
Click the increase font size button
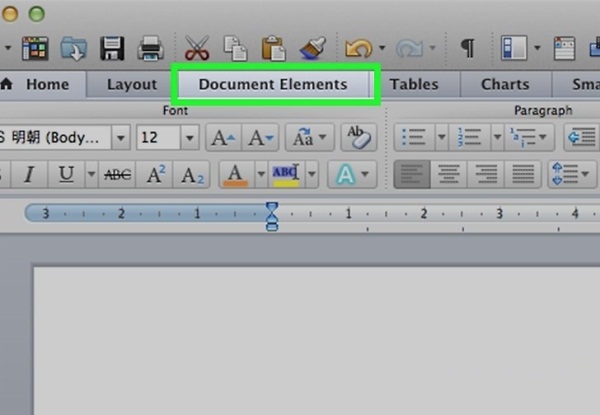click(222, 137)
